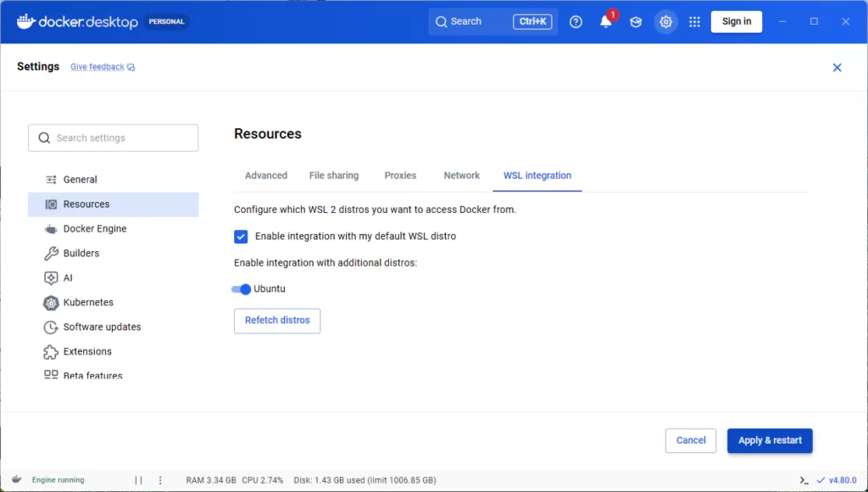The height and width of the screenshot is (492, 868).
Task: Click the Disk: 1.43 GB used status entry
Action: click(x=364, y=480)
